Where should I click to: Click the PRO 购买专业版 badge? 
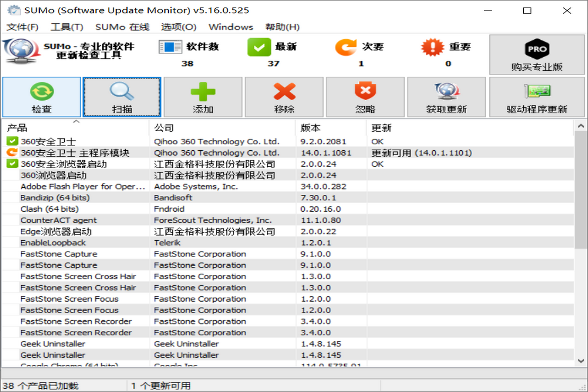537,50
